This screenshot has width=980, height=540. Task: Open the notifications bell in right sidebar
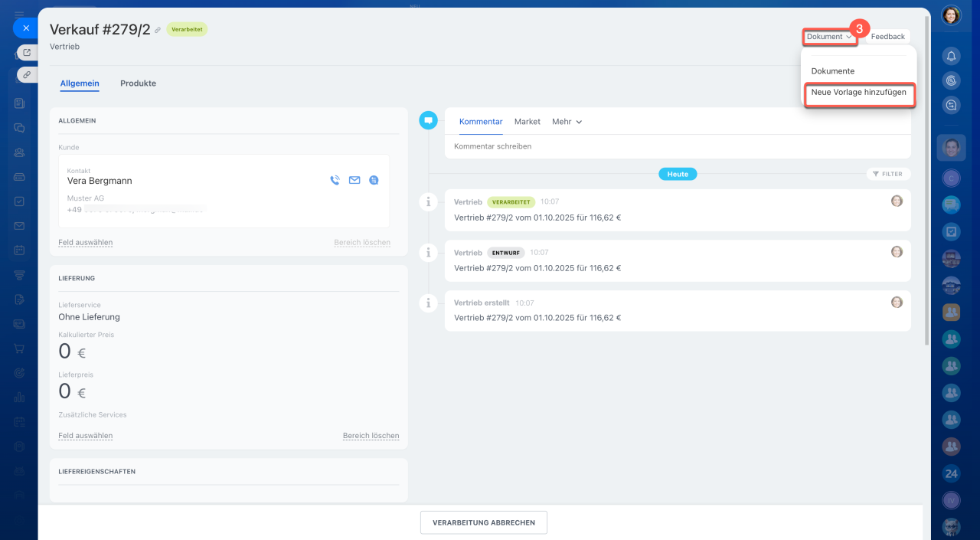coord(951,56)
